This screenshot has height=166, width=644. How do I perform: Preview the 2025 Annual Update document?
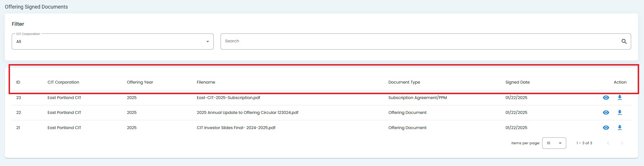coord(606,112)
